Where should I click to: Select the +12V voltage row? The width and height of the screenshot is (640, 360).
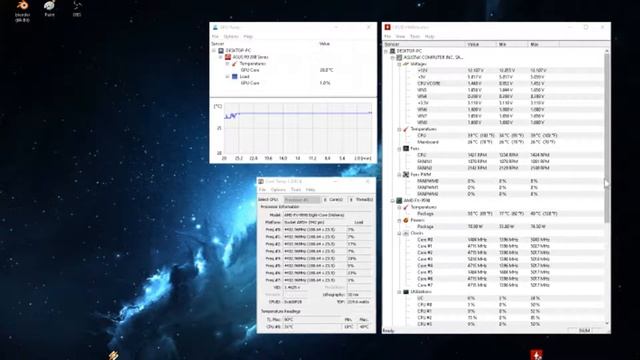tap(509, 71)
